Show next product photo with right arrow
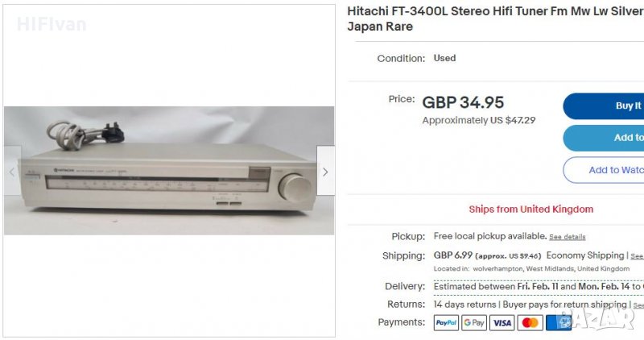This screenshot has height=340, width=644. pyautogui.click(x=325, y=171)
